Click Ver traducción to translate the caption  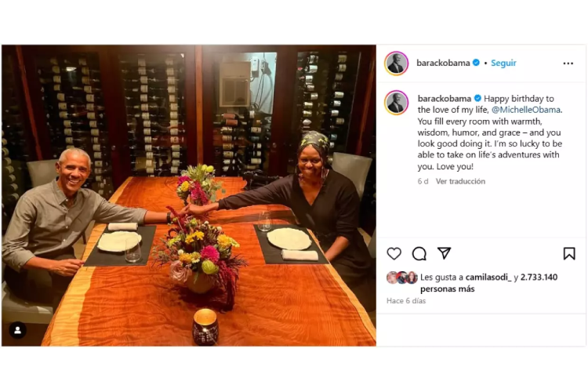460,181
